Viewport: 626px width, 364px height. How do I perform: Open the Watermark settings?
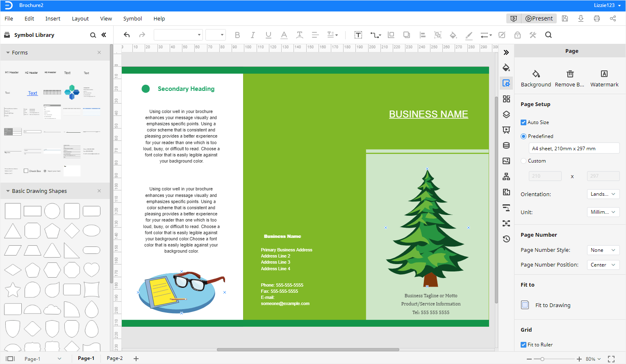(x=604, y=78)
